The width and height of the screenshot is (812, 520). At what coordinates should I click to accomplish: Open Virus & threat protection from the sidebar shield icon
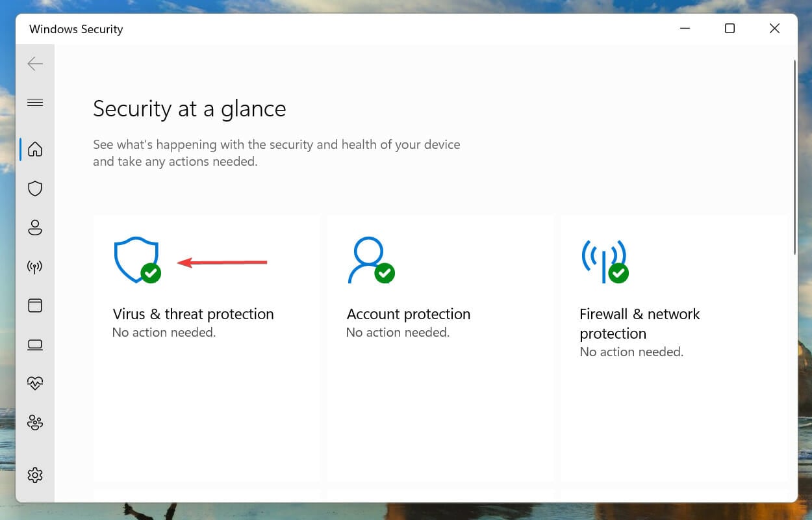tap(35, 188)
